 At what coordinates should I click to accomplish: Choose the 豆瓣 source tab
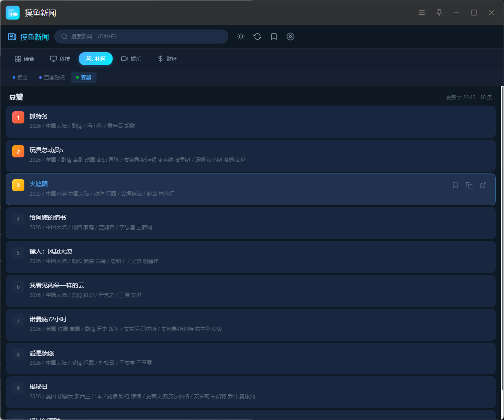(83, 77)
